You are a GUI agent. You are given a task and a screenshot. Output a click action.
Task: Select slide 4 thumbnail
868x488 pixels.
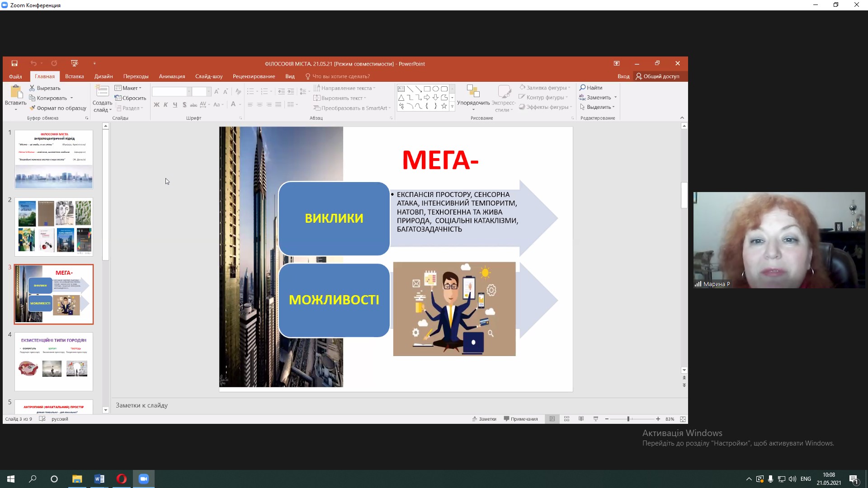click(54, 361)
